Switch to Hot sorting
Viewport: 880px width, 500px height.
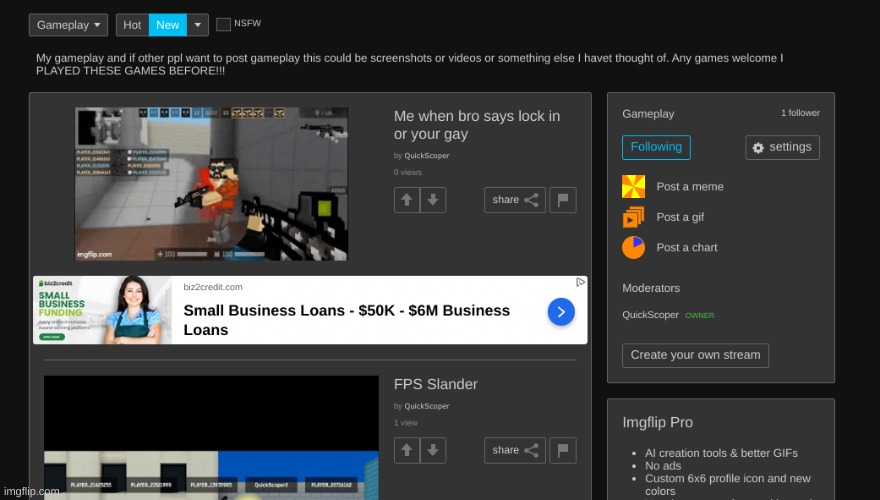coord(132,25)
